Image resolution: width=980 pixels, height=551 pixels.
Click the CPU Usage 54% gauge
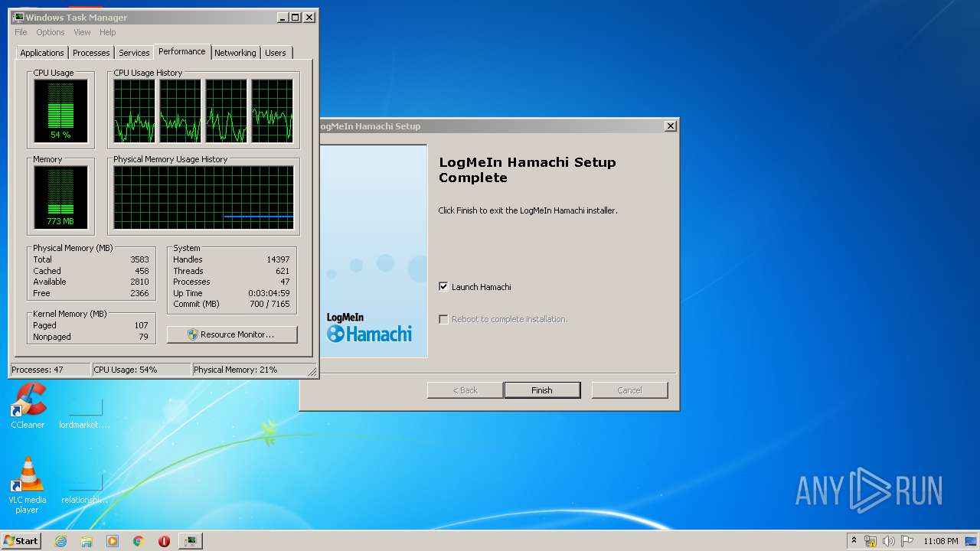(x=60, y=111)
